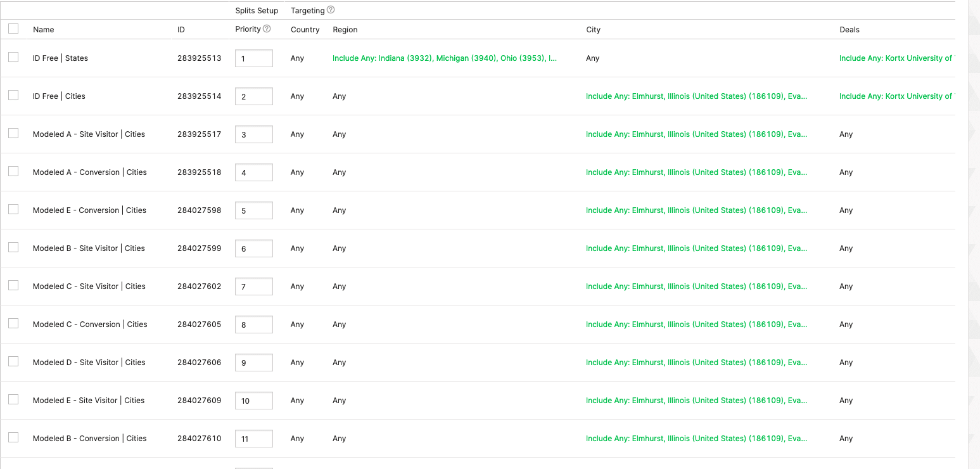Viewport: 980px width, 469px height.
Task: Click the ID column header
Action: pyautogui.click(x=181, y=30)
